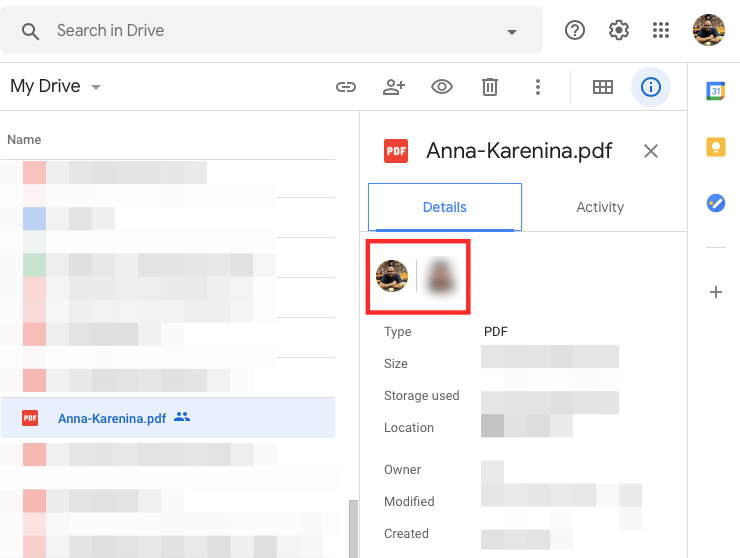
Task: Open the Google apps grid
Action: coord(661,30)
